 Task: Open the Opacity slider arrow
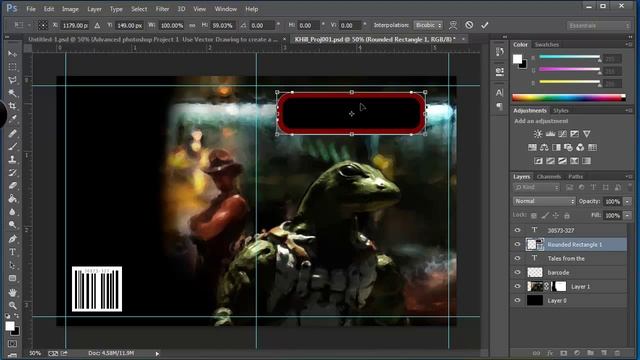628,201
